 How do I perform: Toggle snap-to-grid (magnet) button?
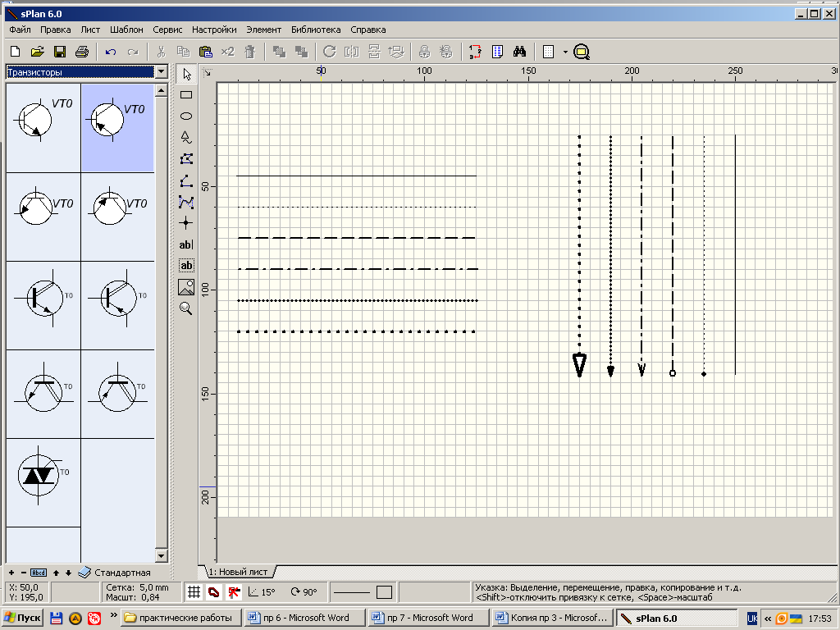click(x=213, y=591)
